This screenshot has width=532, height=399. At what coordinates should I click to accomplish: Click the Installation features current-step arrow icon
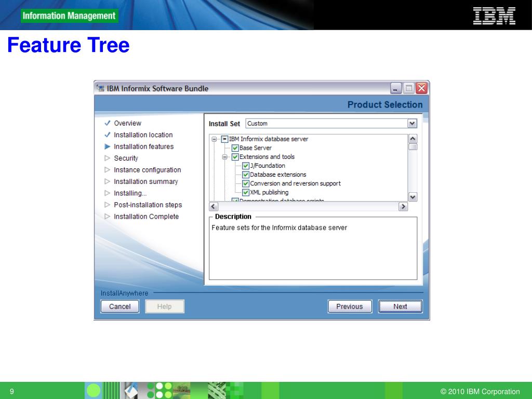107,147
